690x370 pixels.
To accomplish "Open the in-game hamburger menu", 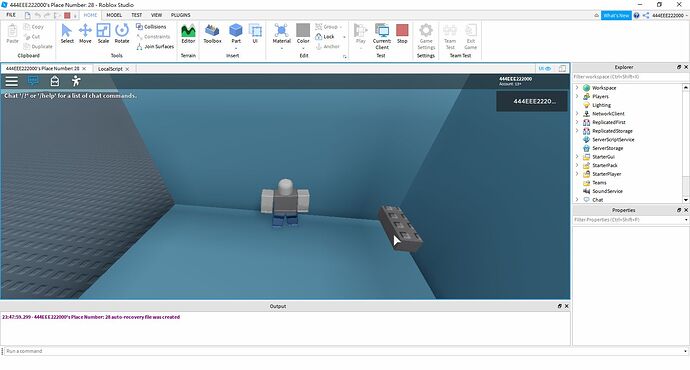I will click(11, 81).
